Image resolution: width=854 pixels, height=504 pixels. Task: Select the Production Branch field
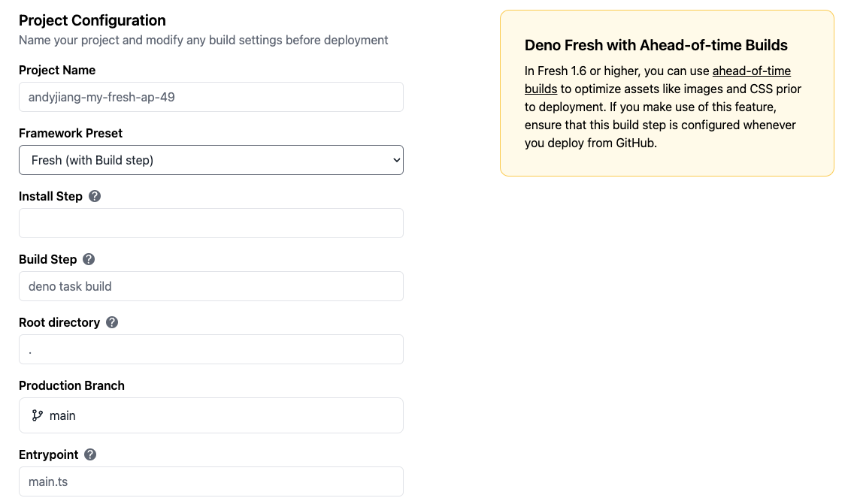pyautogui.click(x=210, y=415)
